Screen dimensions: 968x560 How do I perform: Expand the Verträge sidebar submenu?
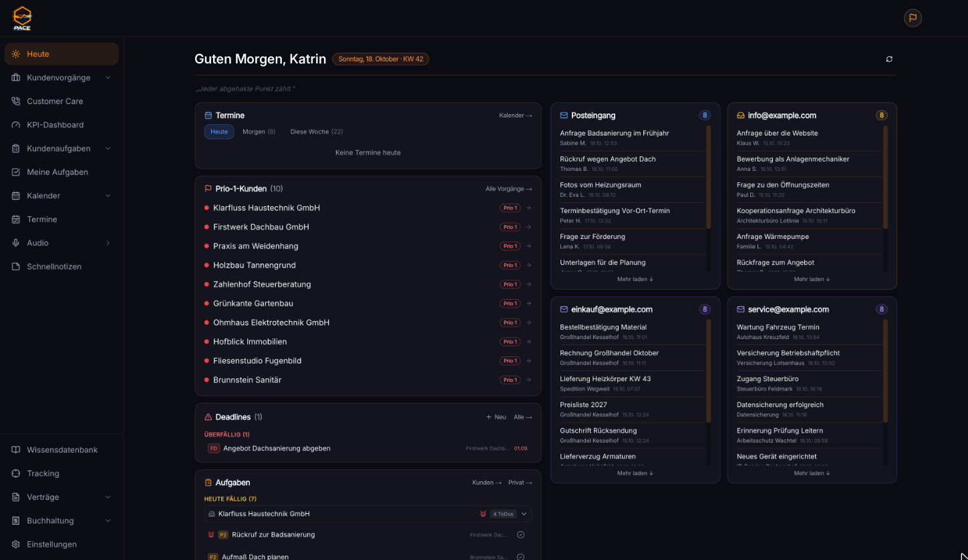click(x=108, y=497)
